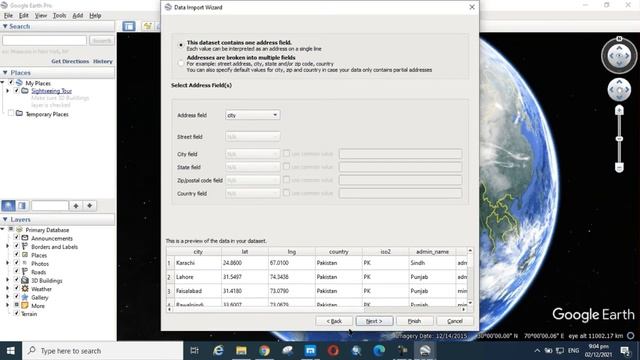Expand the Sightseeing Tour folder
The height and width of the screenshot is (360, 640).
coord(7,91)
